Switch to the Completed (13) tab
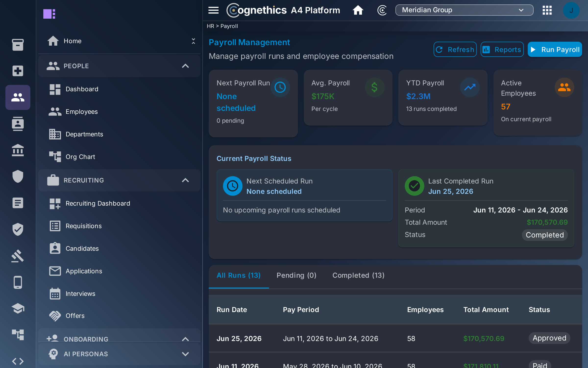Screen dimensions: 588x368 tap(358, 275)
